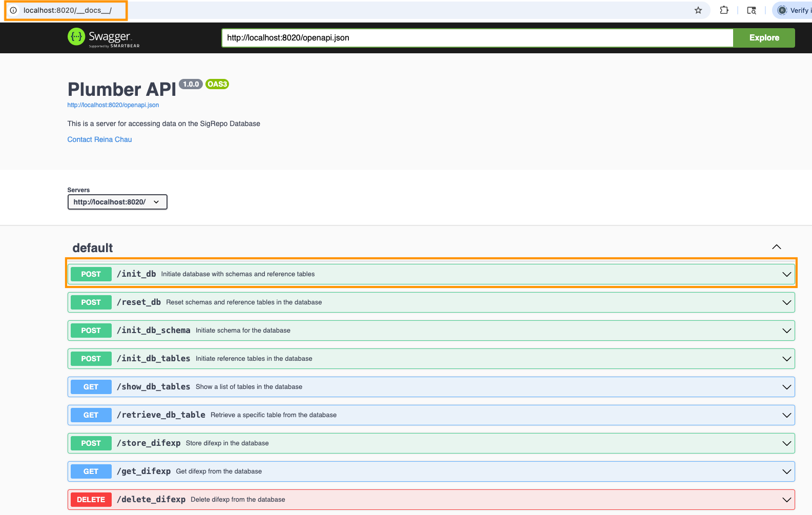This screenshot has height=515, width=812.
Task: Click the OpenAPI URL input field
Action: [476, 38]
